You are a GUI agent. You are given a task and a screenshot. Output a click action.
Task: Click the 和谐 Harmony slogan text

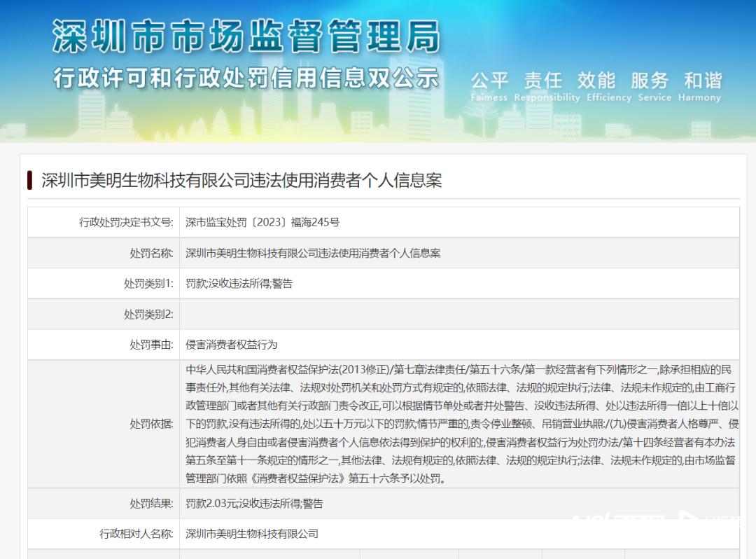(700, 87)
